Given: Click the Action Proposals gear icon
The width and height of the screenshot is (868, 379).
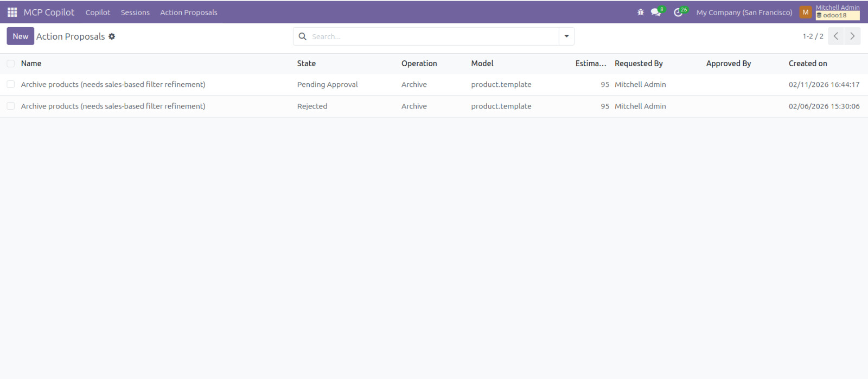Looking at the screenshot, I should coord(112,36).
